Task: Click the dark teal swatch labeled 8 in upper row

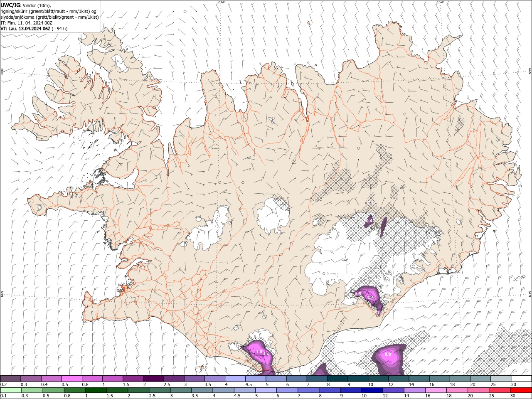Action: [x=337, y=379]
